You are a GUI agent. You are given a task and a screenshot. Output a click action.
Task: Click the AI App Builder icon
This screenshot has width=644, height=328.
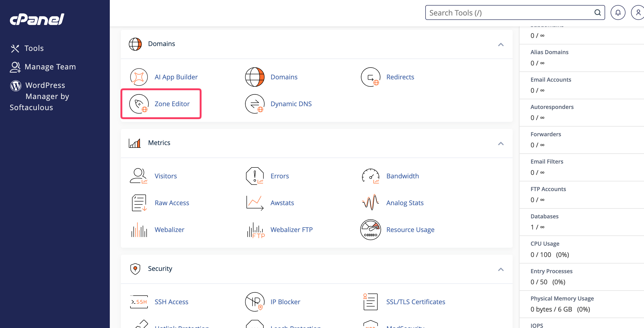[139, 77]
